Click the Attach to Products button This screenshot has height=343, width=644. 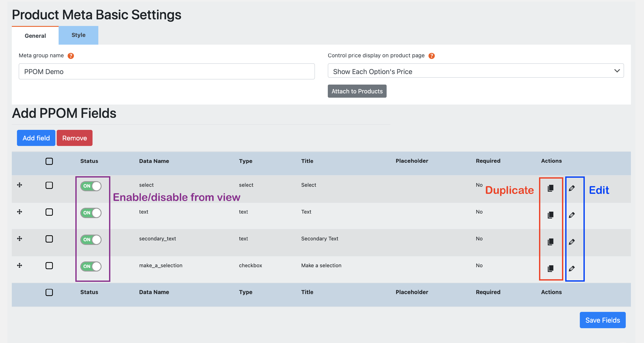pyautogui.click(x=357, y=91)
